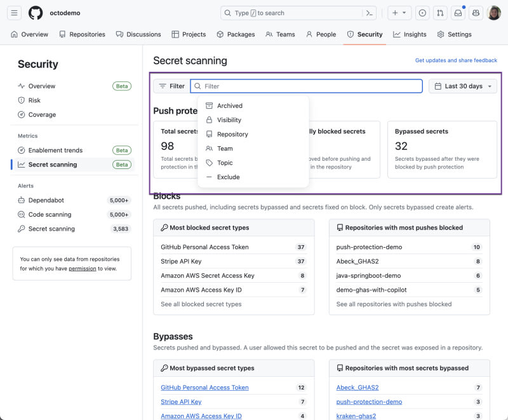Open the Filter button menu
The height and width of the screenshot is (420, 508).
(x=171, y=86)
